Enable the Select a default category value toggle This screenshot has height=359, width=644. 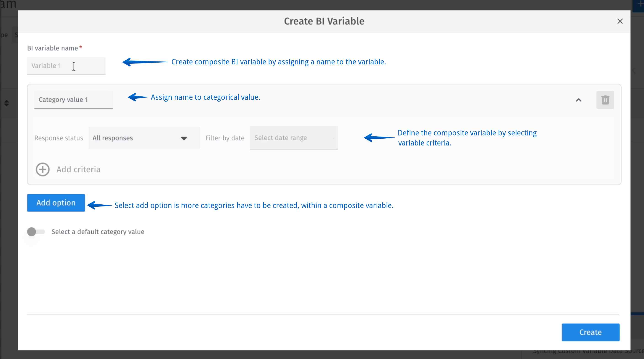35,232
